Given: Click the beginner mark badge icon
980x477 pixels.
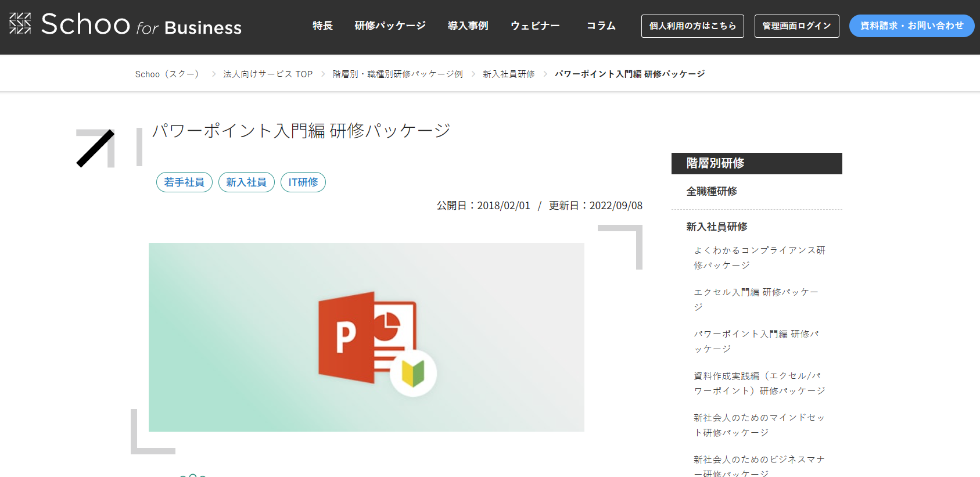Looking at the screenshot, I should click(413, 373).
